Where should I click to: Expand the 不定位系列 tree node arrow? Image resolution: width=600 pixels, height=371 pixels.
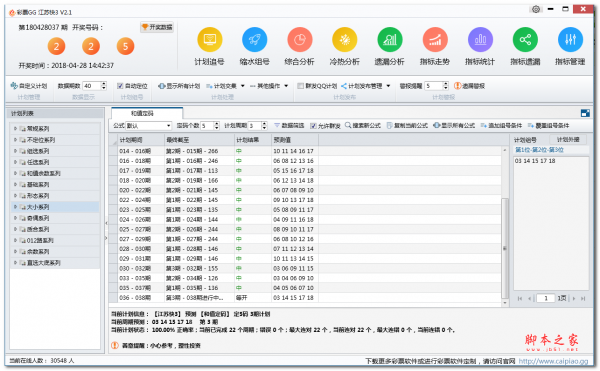[15, 140]
